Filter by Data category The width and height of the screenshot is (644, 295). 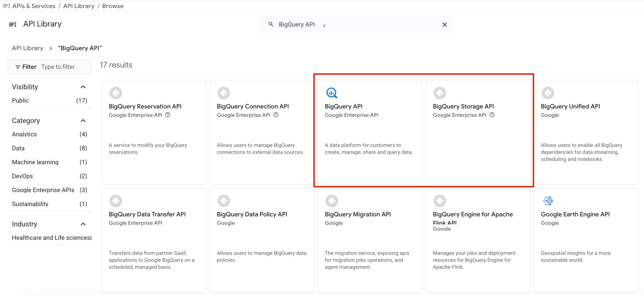coord(50,148)
